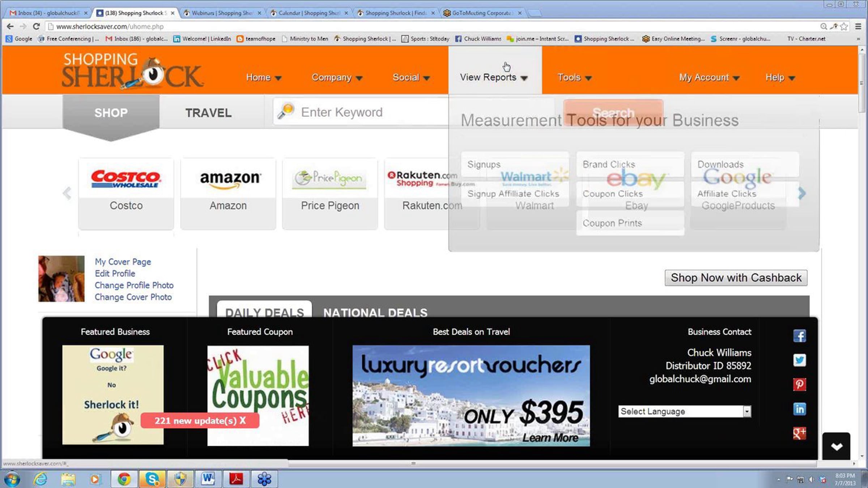The width and height of the screenshot is (868, 488).
Task: Switch to the NATIONAL DEALS tab
Action: tap(375, 312)
